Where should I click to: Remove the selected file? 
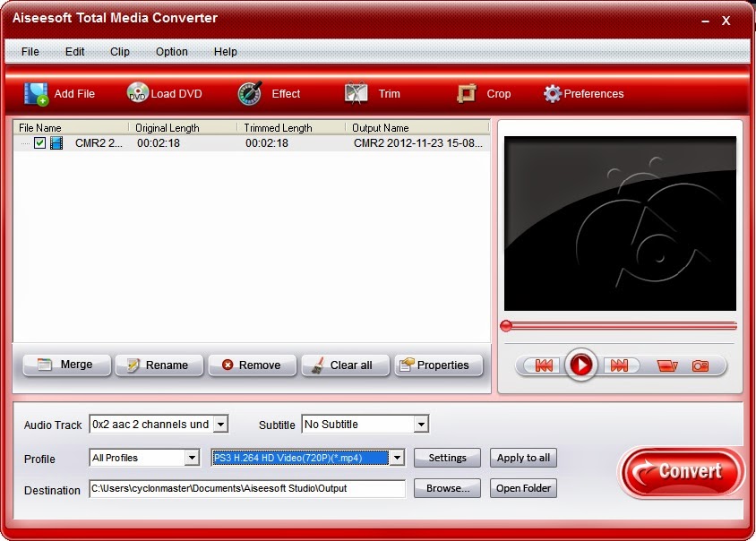(x=253, y=365)
